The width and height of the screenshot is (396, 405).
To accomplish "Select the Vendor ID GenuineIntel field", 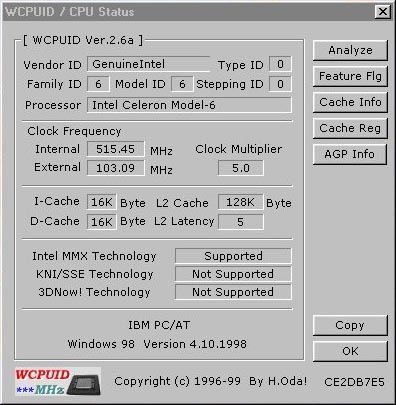I will (148, 64).
